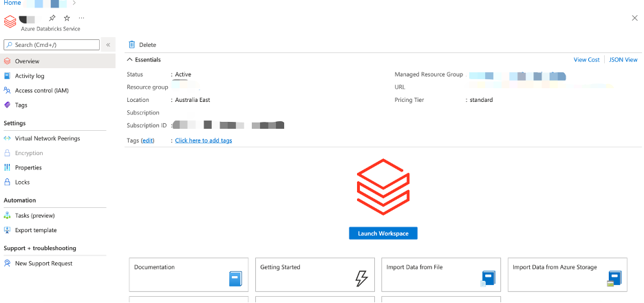This screenshot has width=644, height=303.
Task: Click the Virtual Network Peerings icon
Action: coord(7,138)
